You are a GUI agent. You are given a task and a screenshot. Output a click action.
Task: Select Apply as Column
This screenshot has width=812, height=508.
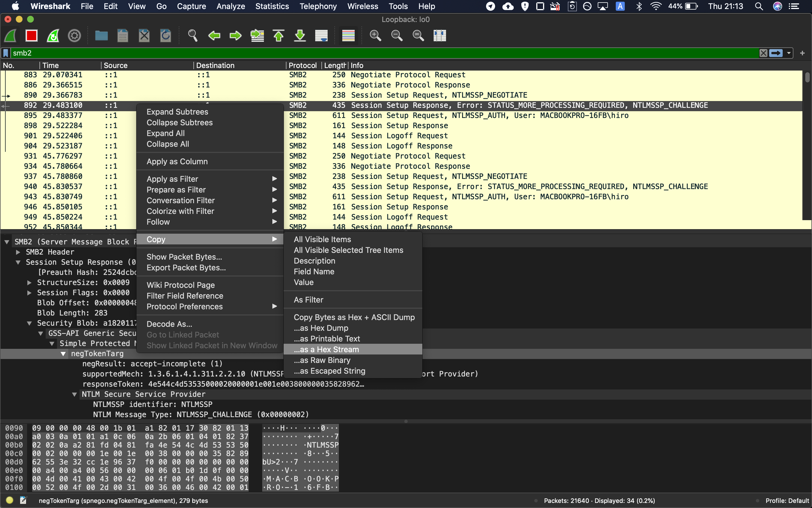[210, 162]
